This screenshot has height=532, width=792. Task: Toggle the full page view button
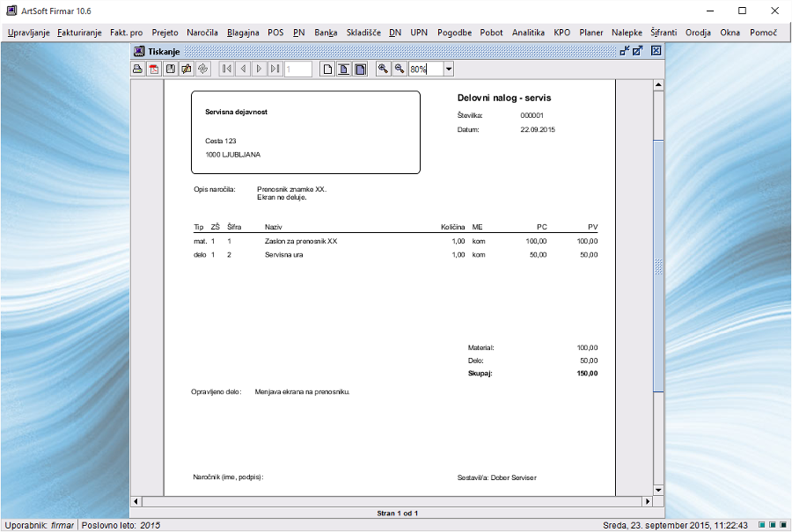click(x=359, y=69)
